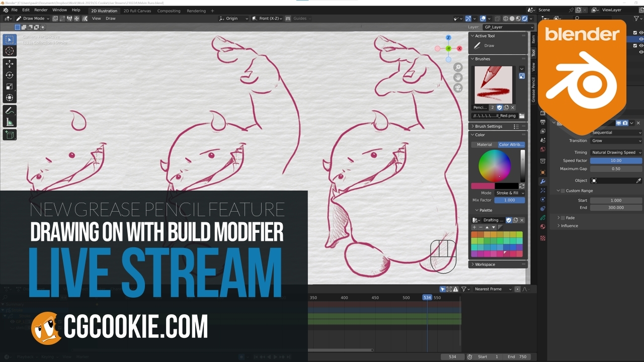Enable the Fade checkbox on the modifier
The height and width of the screenshot is (362, 644).
coord(562,218)
